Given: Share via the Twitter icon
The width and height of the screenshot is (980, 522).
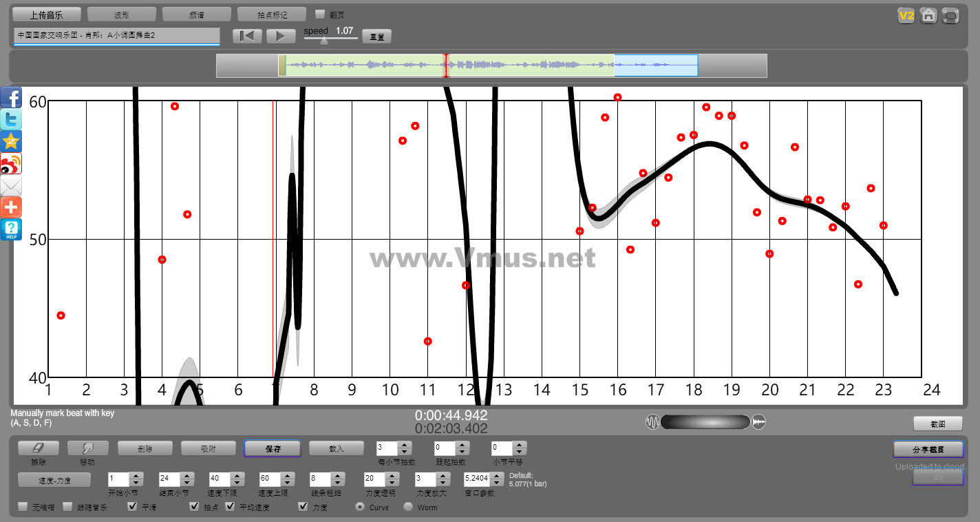Looking at the screenshot, I should (11, 119).
